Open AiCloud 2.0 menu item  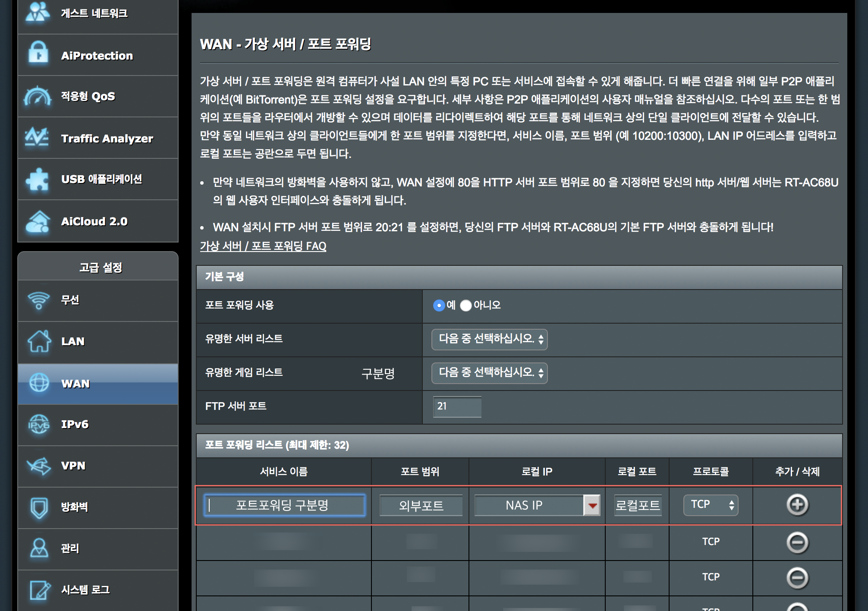98,221
